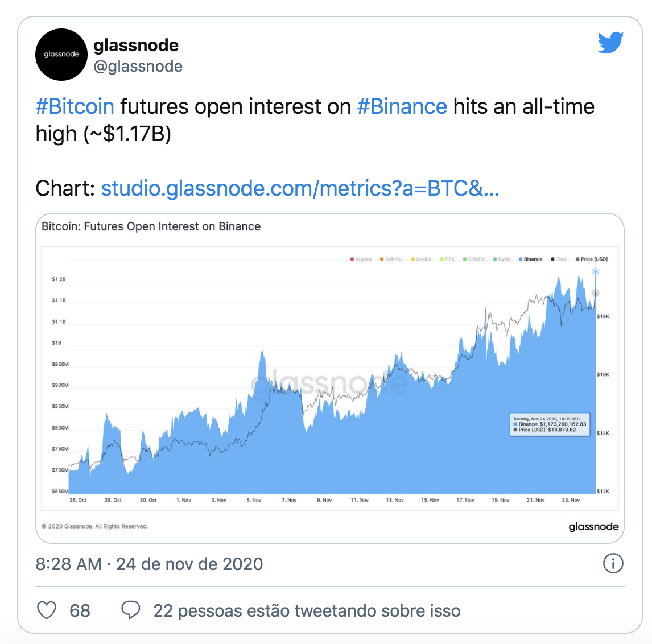Toggle Price [USD] series in legend

[591, 259]
